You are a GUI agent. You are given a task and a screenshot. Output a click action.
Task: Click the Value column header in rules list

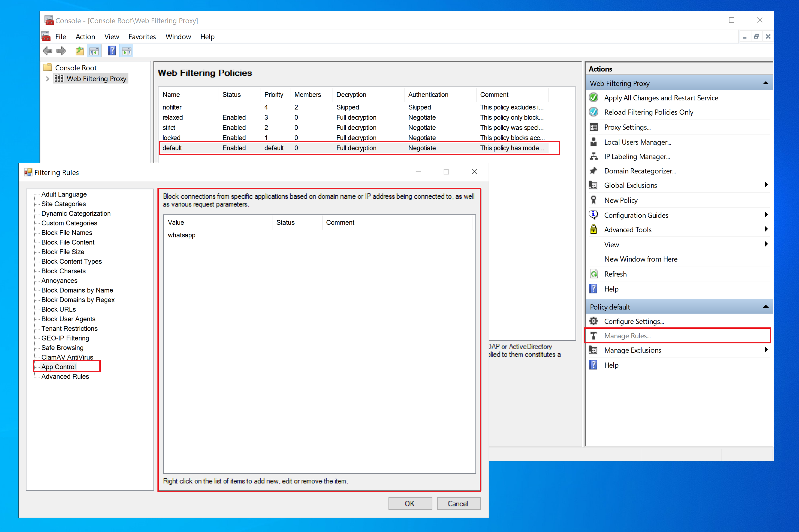[218, 222]
